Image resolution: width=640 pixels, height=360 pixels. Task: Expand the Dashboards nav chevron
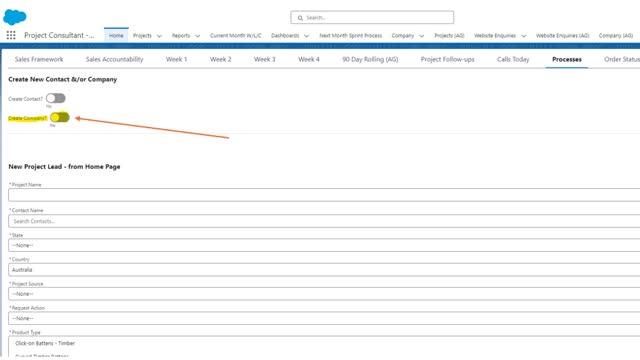pos(307,36)
